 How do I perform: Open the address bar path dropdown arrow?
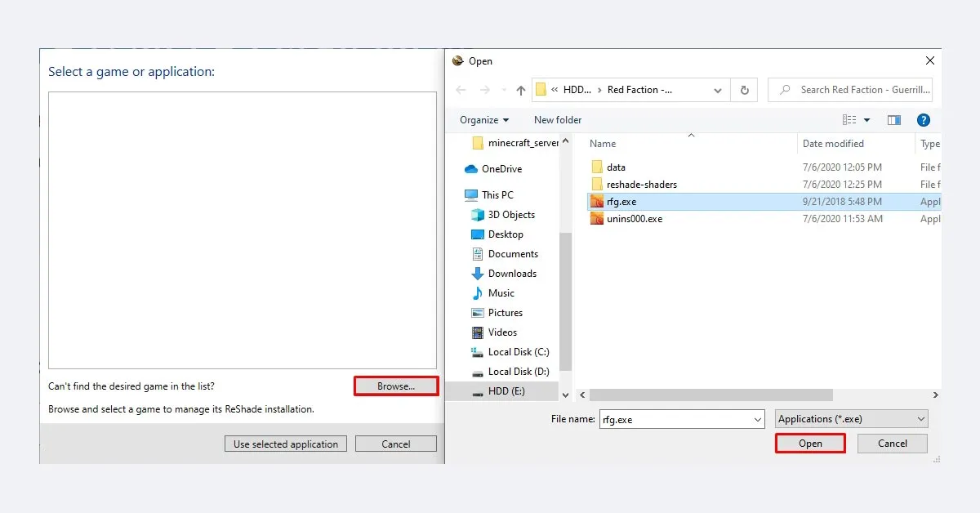coord(717,90)
